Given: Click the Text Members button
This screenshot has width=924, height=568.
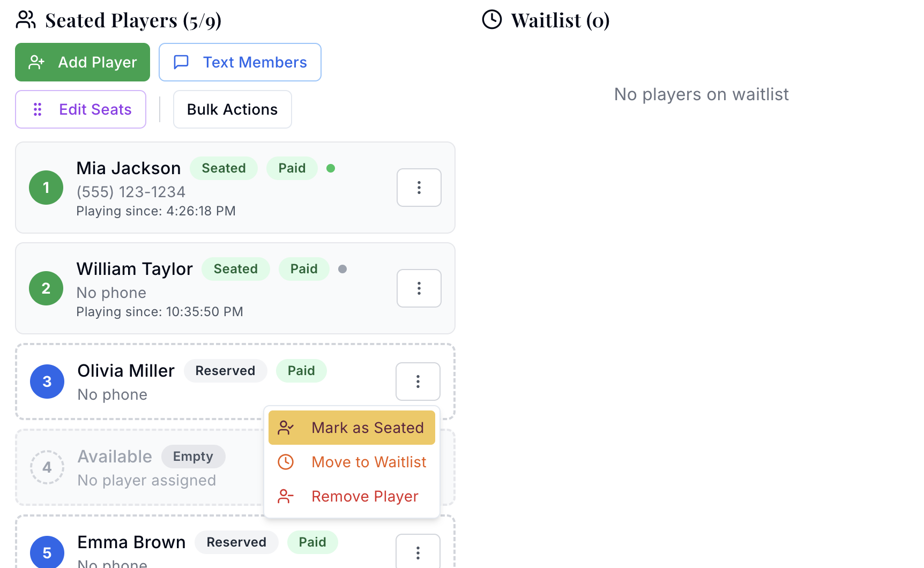Looking at the screenshot, I should (x=240, y=62).
